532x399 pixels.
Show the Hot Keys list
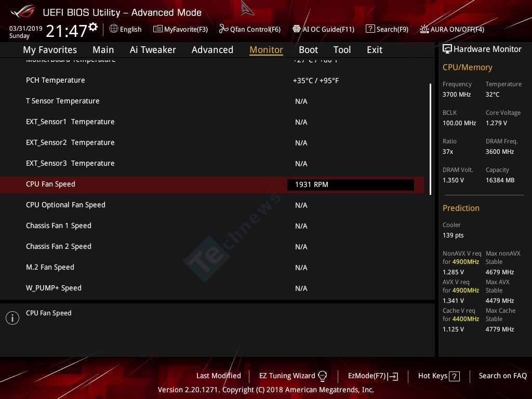point(433,376)
